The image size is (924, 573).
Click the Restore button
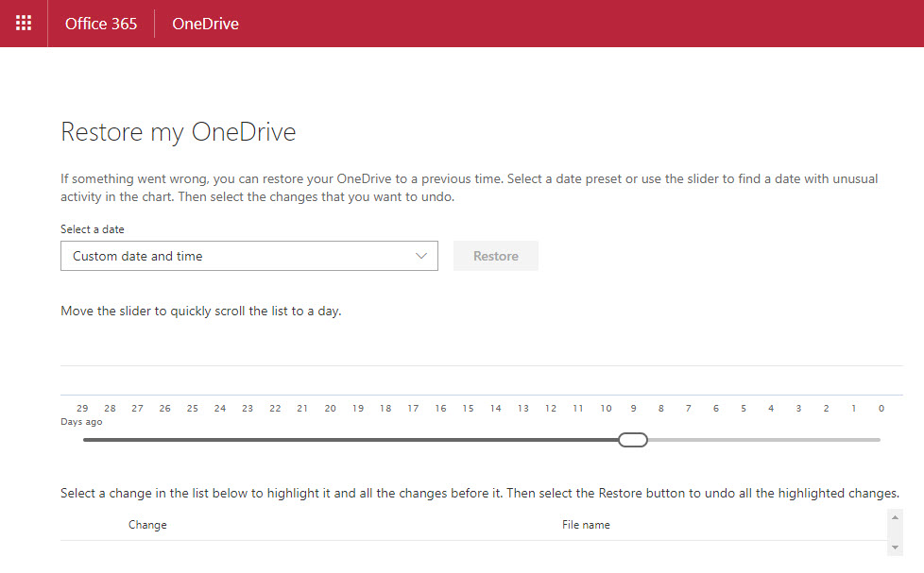coord(496,256)
